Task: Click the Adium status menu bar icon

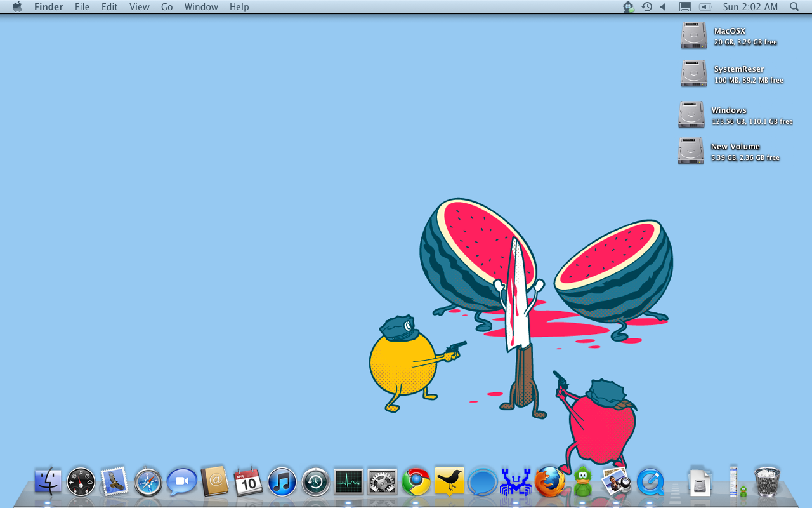Action: (x=628, y=7)
